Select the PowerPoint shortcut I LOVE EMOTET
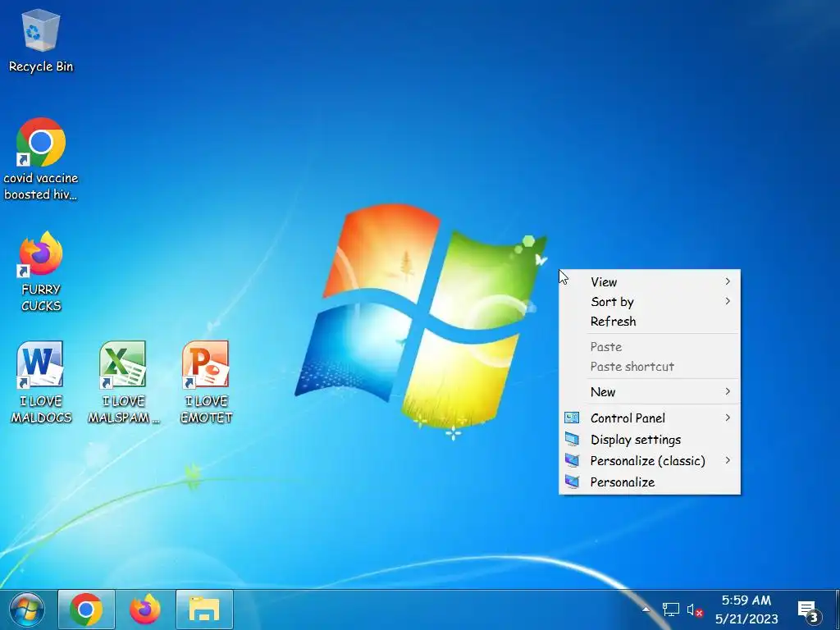Viewport: 840px width, 630px height. [x=206, y=382]
